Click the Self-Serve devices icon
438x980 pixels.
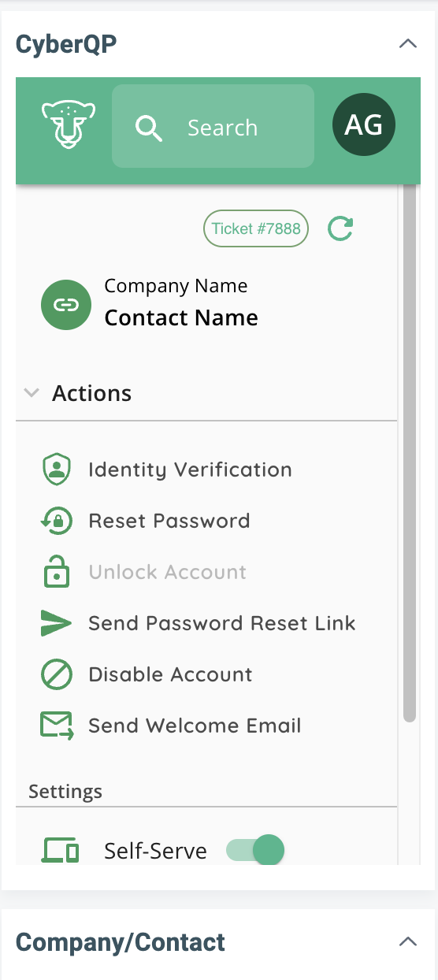click(x=60, y=851)
